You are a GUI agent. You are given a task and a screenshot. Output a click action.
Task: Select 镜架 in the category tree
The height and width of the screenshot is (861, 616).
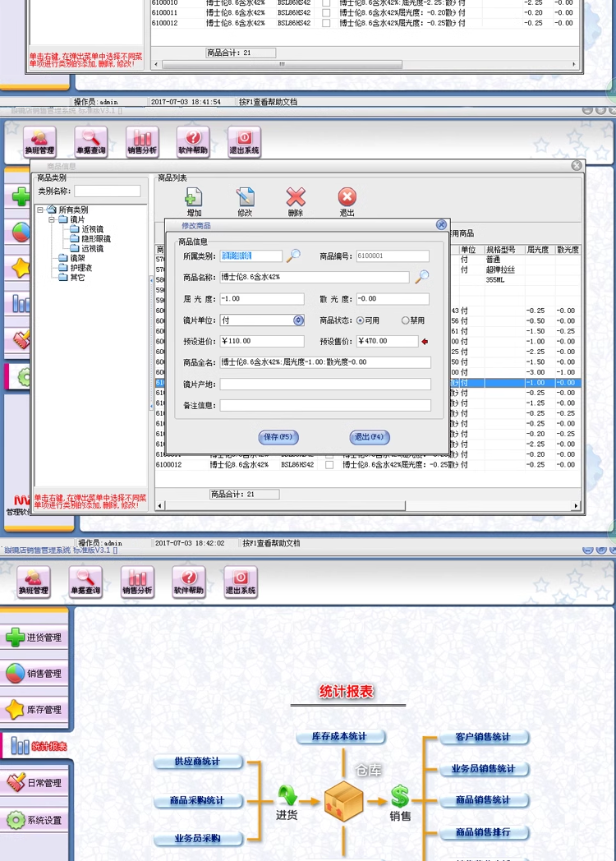[x=77, y=258]
